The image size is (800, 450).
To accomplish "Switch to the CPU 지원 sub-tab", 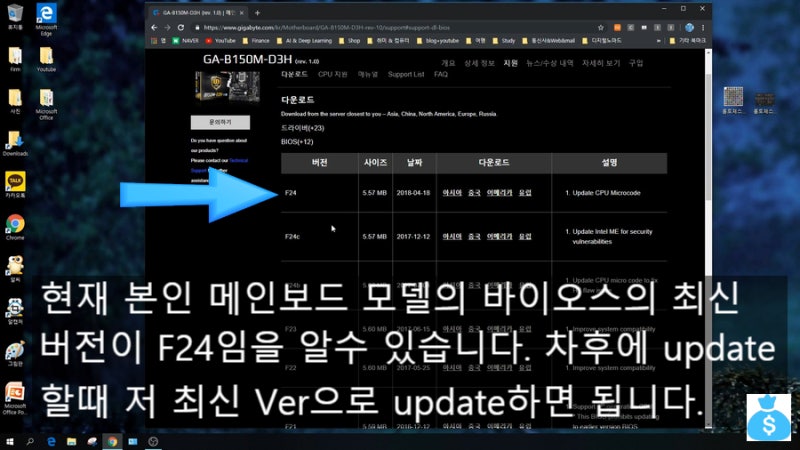I will tap(333, 74).
